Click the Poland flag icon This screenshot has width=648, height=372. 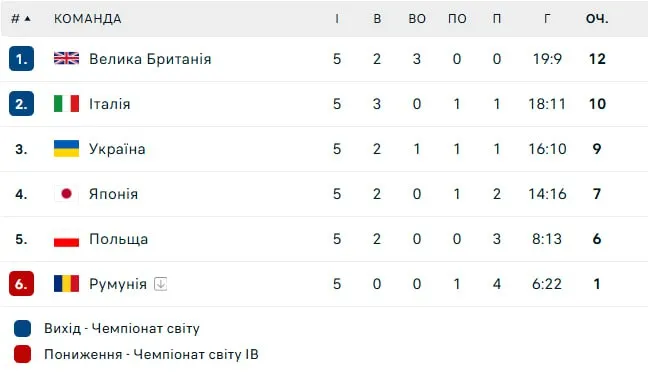(67, 239)
